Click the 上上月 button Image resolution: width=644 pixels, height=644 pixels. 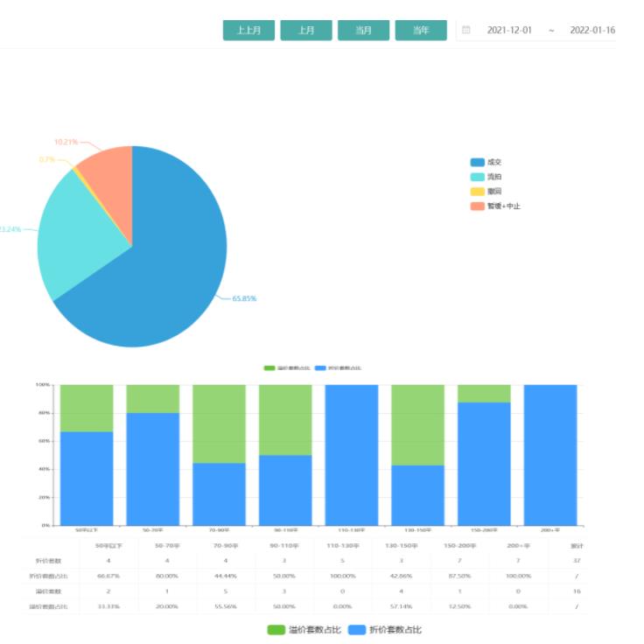(x=248, y=30)
